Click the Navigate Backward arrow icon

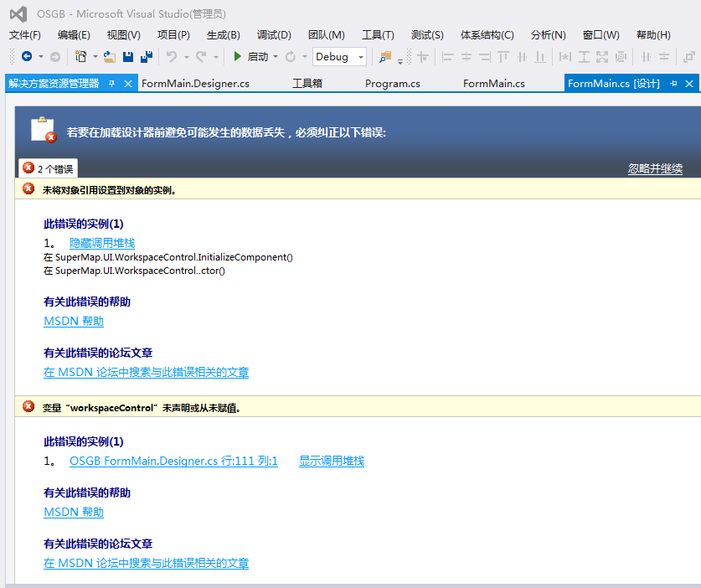pyautogui.click(x=27, y=56)
